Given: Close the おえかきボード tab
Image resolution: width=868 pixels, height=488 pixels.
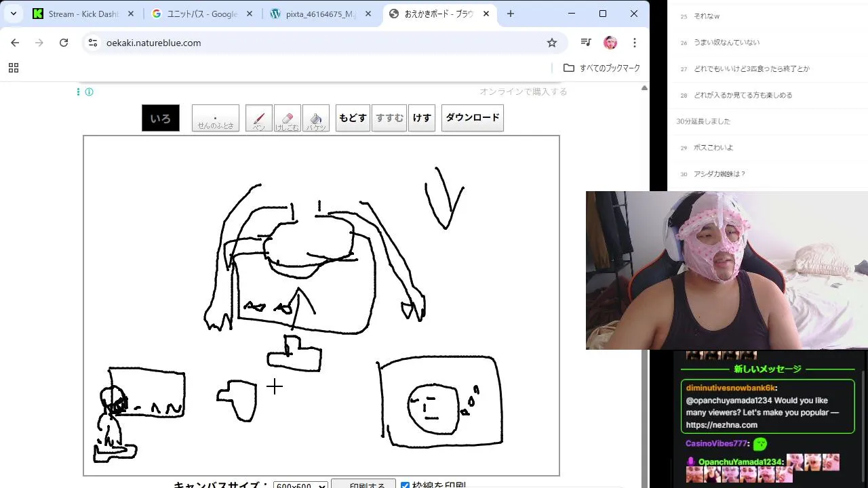Looking at the screenshot, I should 486,14.
